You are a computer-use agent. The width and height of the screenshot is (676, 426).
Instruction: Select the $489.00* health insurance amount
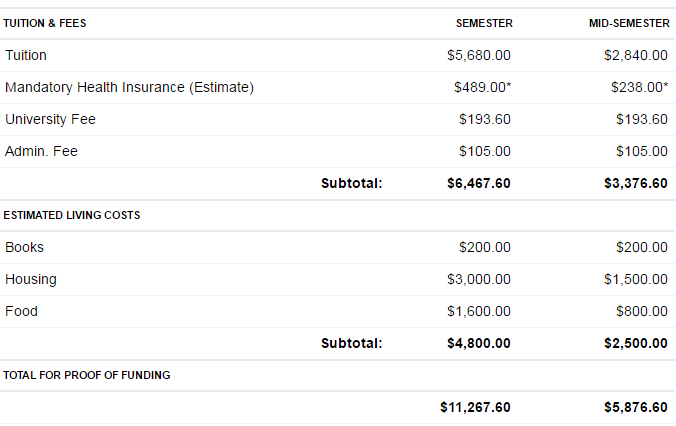pos(483,87)
